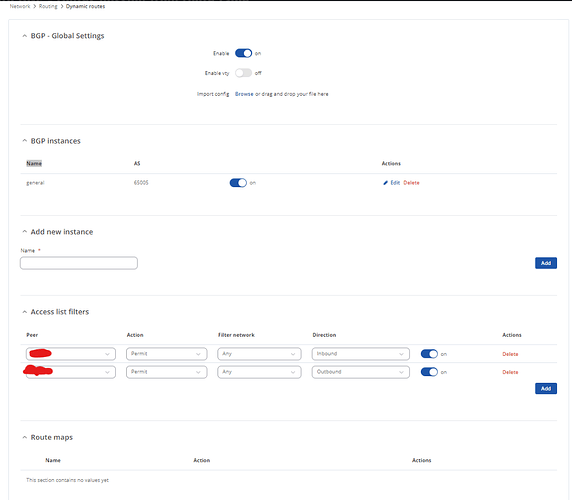This screenshot has height=500, width=572.
Task: Click the 65005 AS value
Action: pos(141,183)
